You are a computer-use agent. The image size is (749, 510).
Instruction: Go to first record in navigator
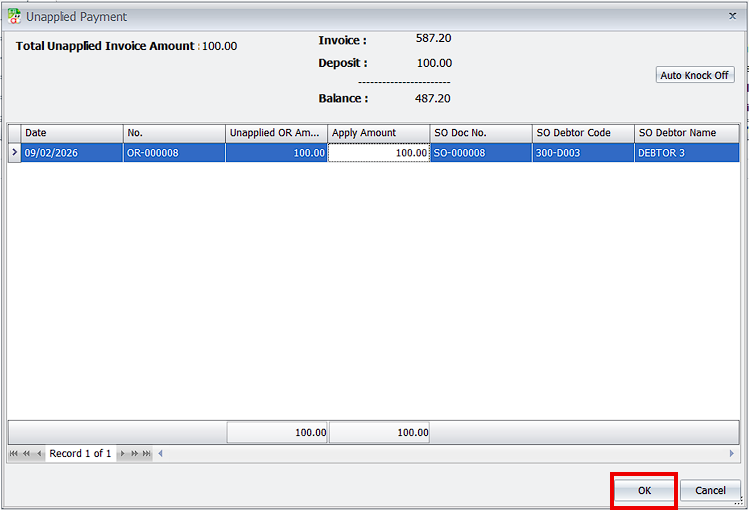(x=14, y=454)
